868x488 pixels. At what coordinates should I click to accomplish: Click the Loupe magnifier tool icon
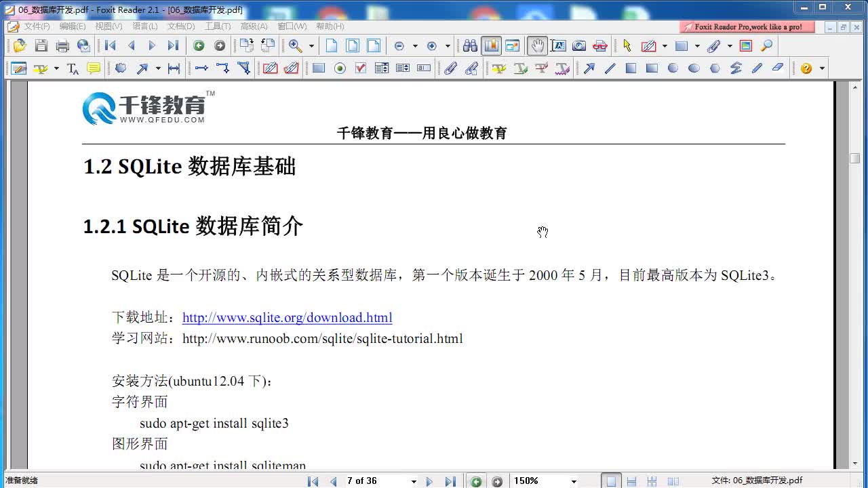pos(767,46)
